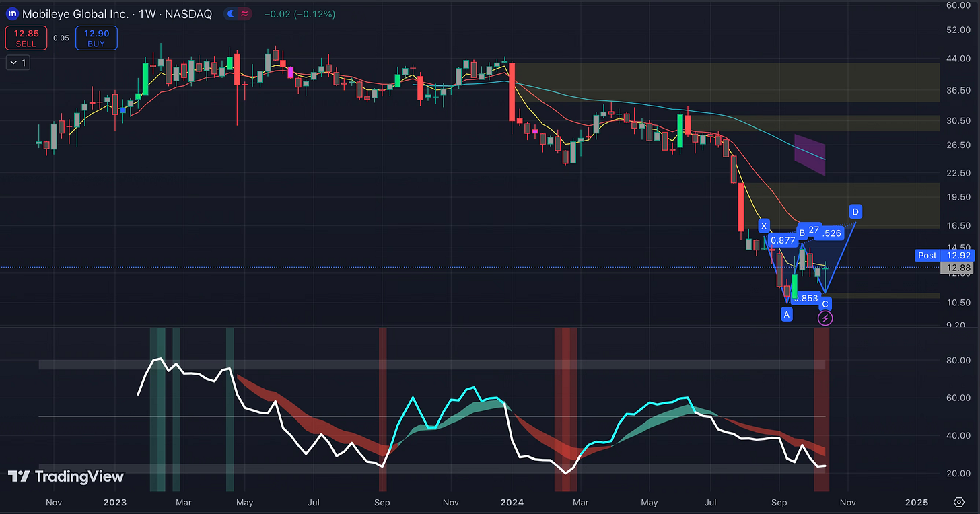Click the 30.50 price scale label

pyautogui.click(x=957, y=121)
